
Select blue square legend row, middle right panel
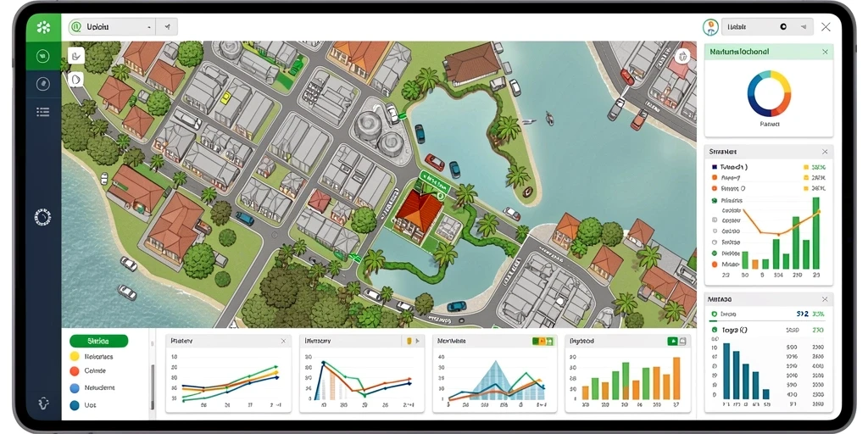point(768,167)
